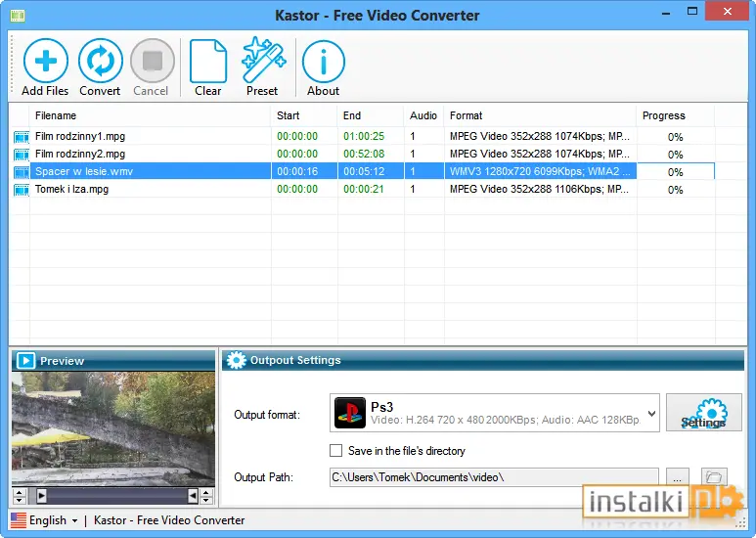Click the End column header
This screenshot has width=756, height=538.
click(371, 115)
